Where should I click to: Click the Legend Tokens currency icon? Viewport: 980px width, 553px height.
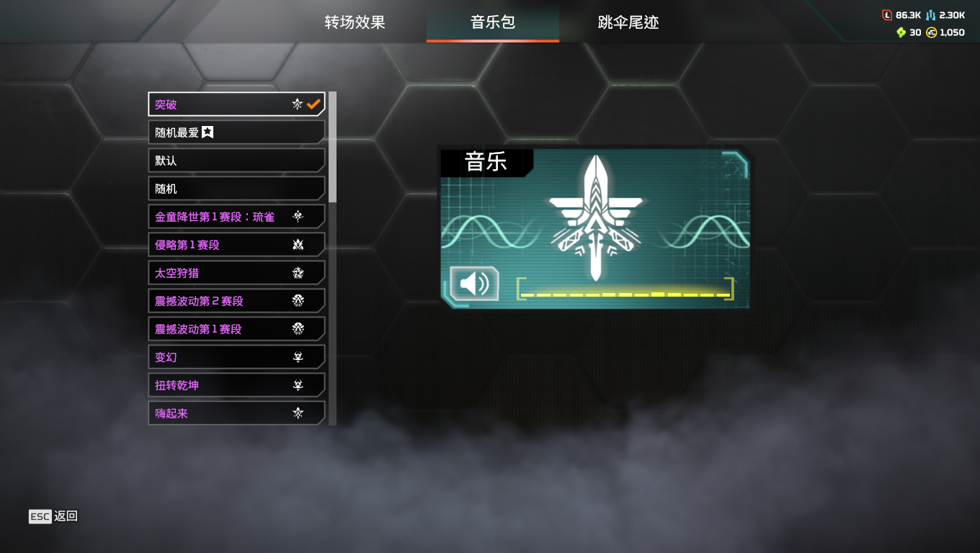887,15
